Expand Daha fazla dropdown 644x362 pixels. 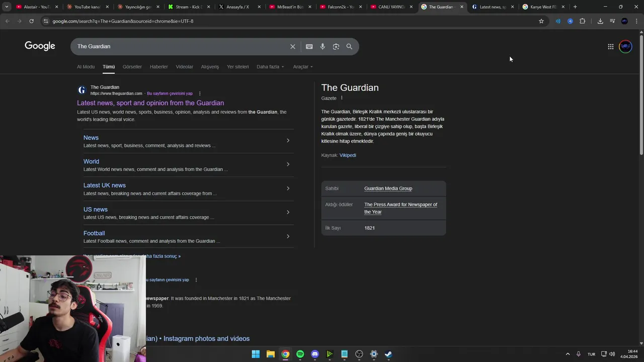click(x=270, y=67)
